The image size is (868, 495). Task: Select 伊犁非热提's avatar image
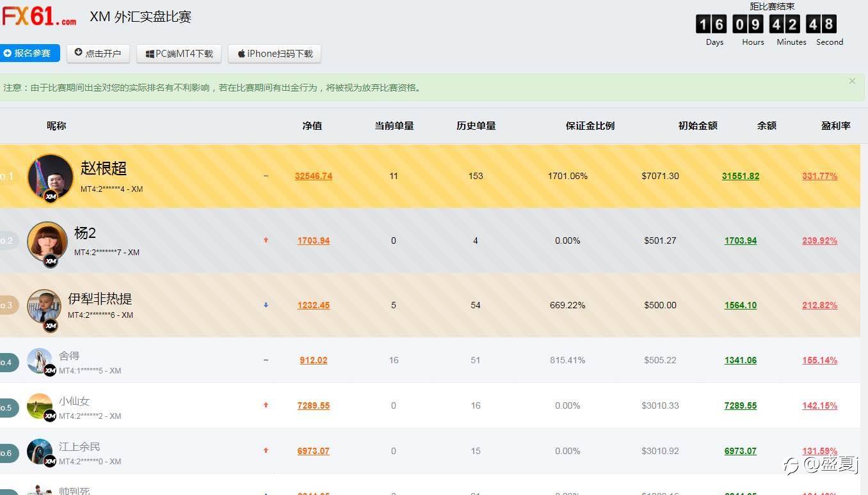pyautogui.click(x=44, y=306)
